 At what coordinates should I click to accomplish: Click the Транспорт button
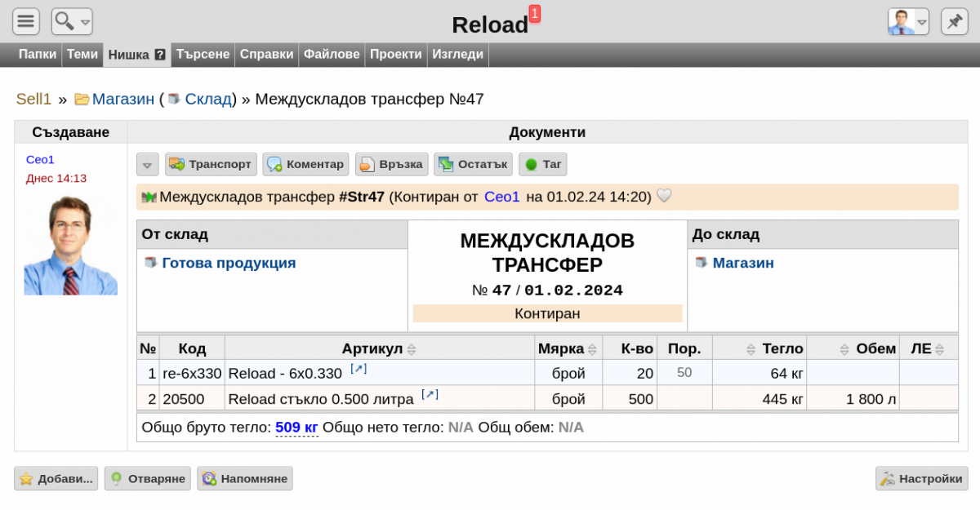[x=211, y=164]
